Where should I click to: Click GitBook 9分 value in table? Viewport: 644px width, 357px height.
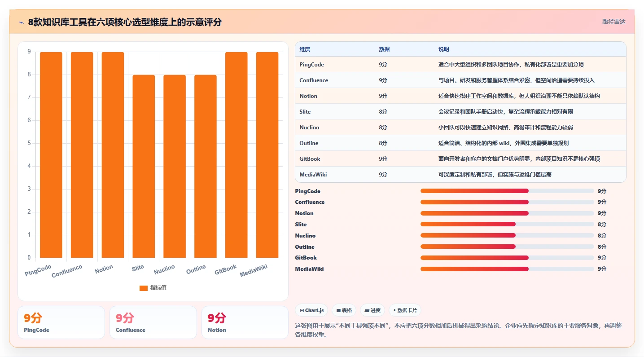point(383,159)
